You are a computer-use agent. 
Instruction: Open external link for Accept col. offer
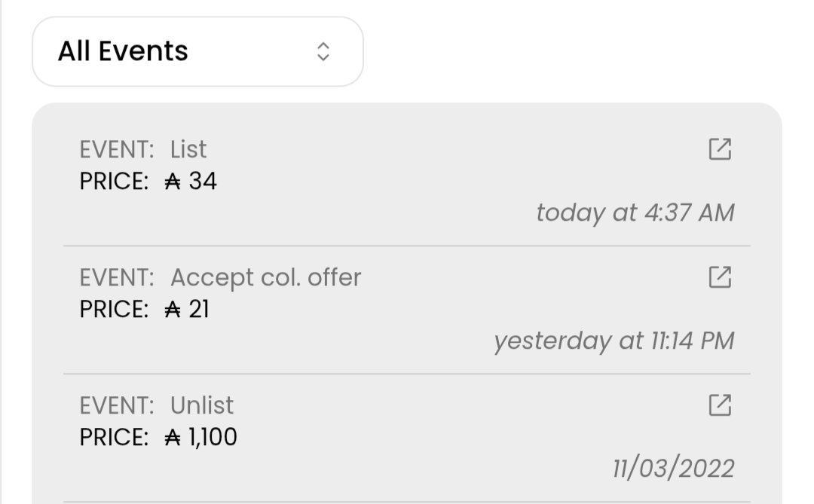click(720, 277)
